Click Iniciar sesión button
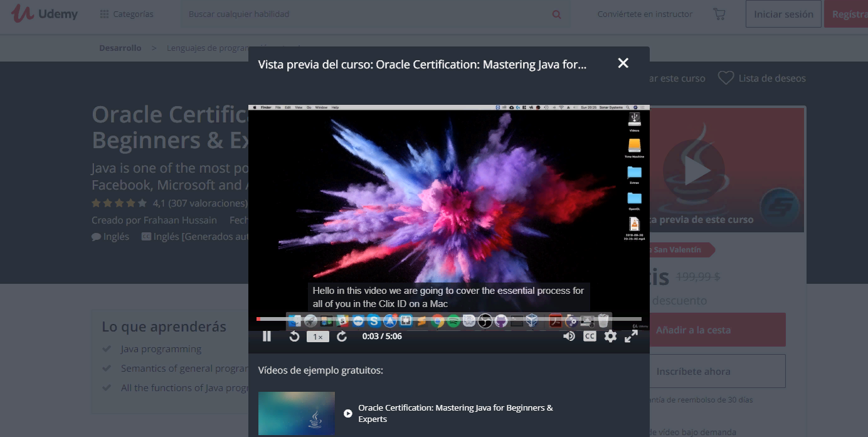 point(783,14)
